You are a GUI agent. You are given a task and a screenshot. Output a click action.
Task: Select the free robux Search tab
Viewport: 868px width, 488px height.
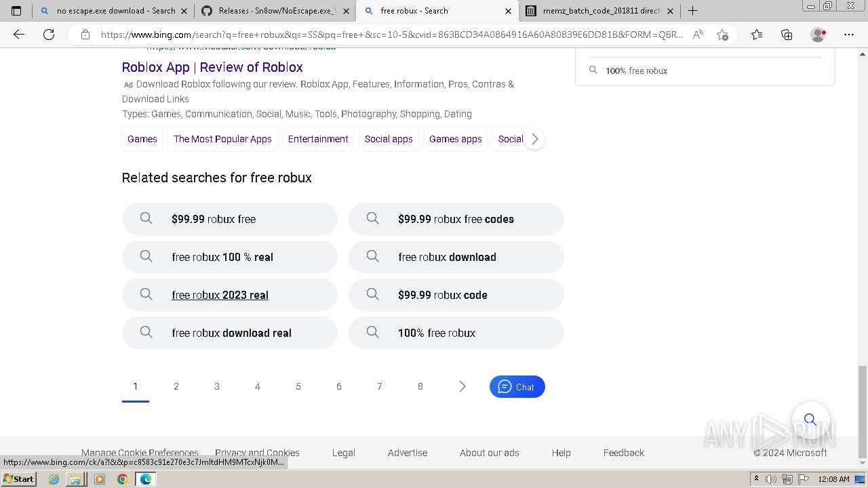pos(437,11)
